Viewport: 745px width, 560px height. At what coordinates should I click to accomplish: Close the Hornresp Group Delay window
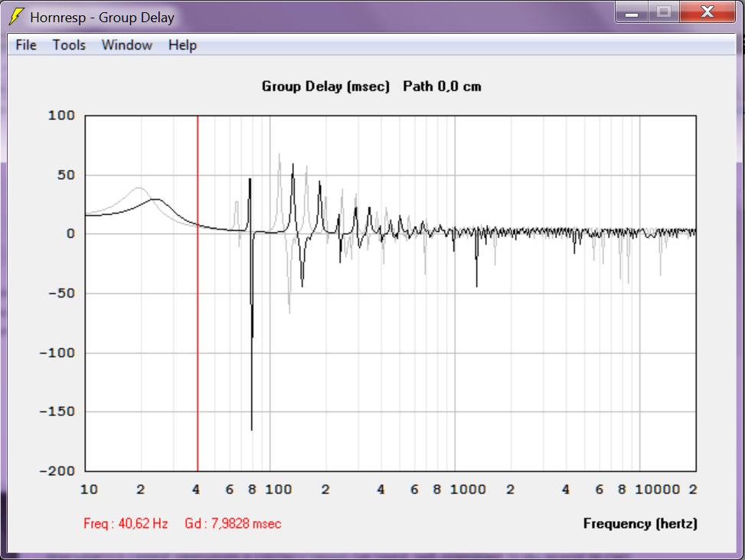point(707,12)
